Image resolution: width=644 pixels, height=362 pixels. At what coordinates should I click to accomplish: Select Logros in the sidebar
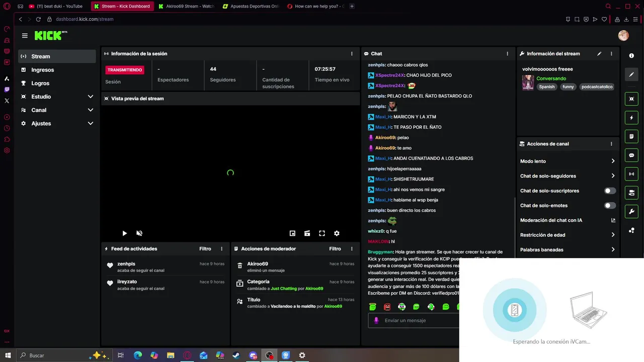tap(57, 83)
